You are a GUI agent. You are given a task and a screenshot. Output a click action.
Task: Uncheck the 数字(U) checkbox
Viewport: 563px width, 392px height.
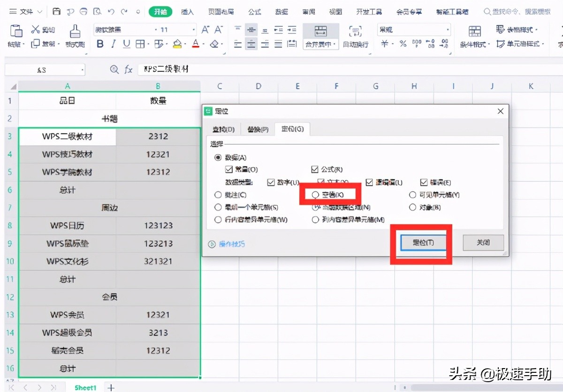[x=271, y=182]
